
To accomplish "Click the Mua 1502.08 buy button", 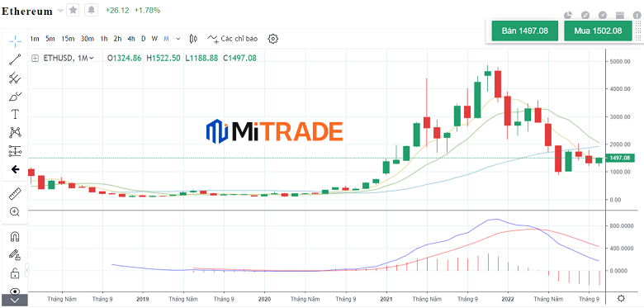I will [598, 31].
